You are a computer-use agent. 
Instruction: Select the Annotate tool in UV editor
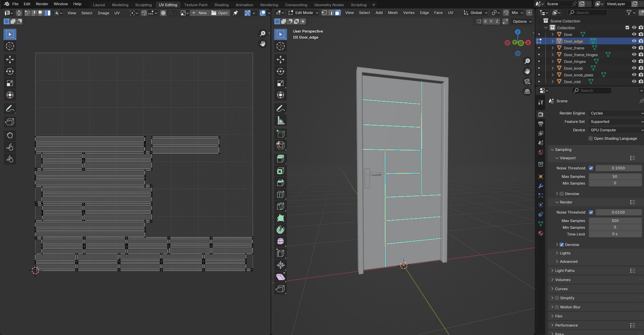(x=10, y=109)
